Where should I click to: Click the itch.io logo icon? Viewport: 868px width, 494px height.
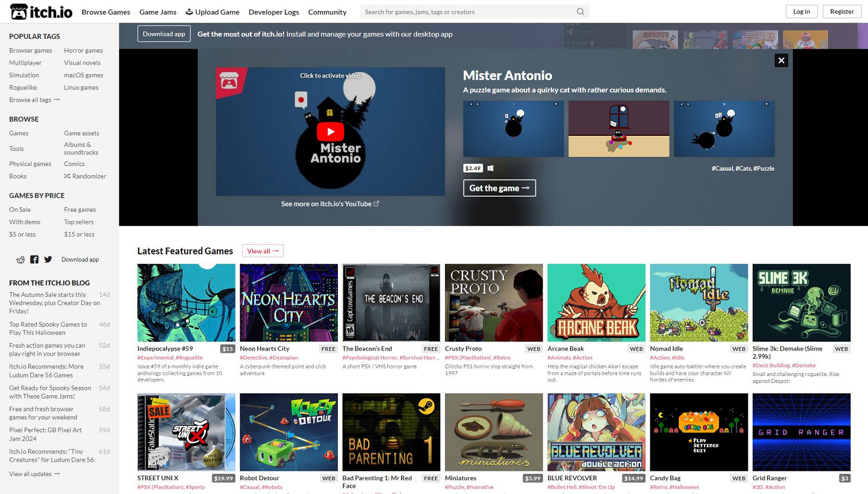[x=19, y=12]
